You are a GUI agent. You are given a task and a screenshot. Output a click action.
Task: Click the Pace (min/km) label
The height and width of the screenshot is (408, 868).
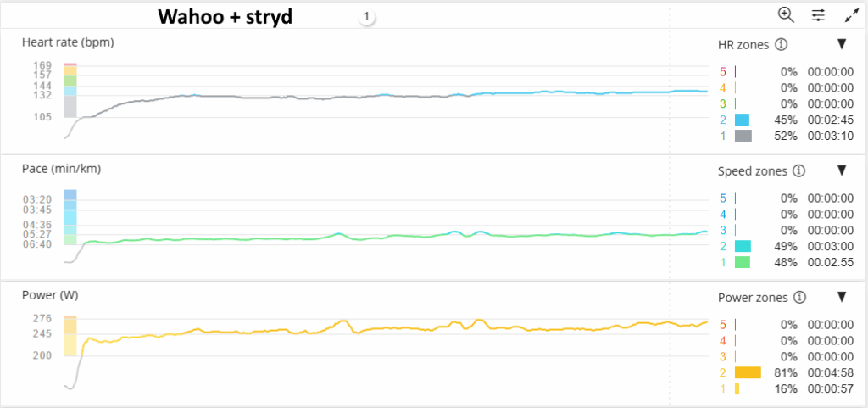point(61,170)
